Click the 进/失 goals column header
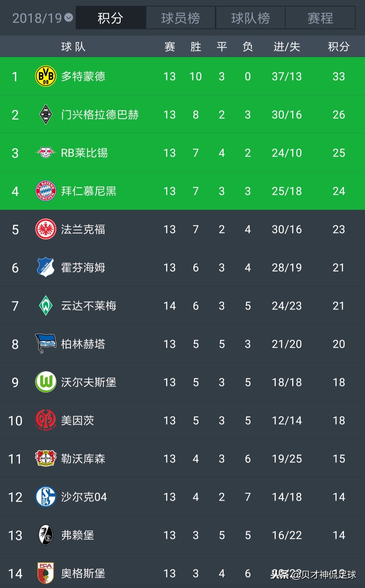Image resolution: width=365 pixels, height=588 pixels. coord(287,47)
